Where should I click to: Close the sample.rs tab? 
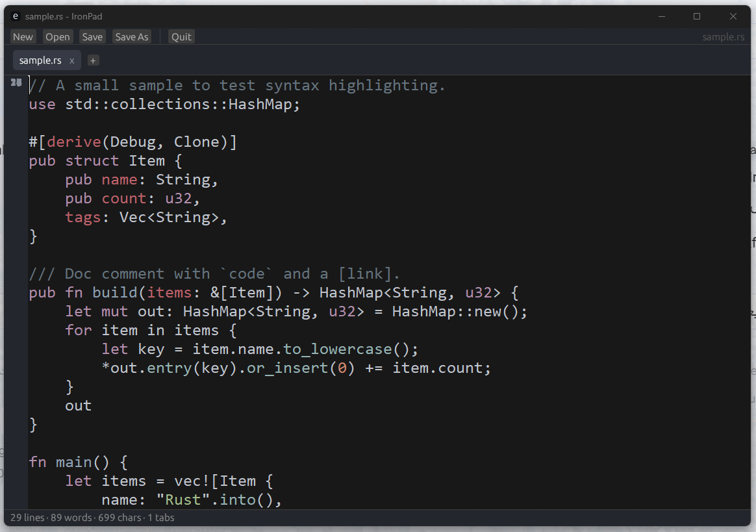coord(72,61)
